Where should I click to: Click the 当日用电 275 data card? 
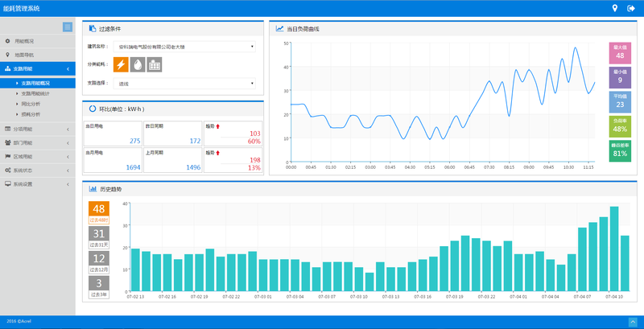pos(112,134)
